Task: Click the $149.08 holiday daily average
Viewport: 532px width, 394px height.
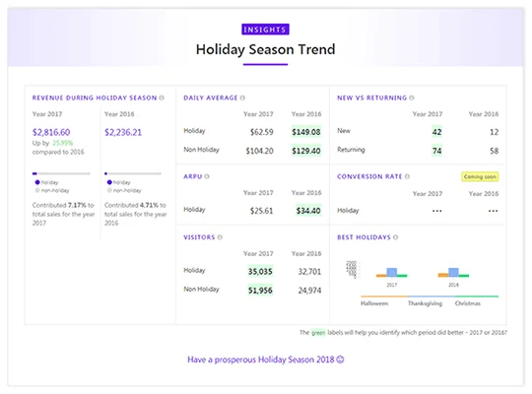Action: (x=306, y=132)
